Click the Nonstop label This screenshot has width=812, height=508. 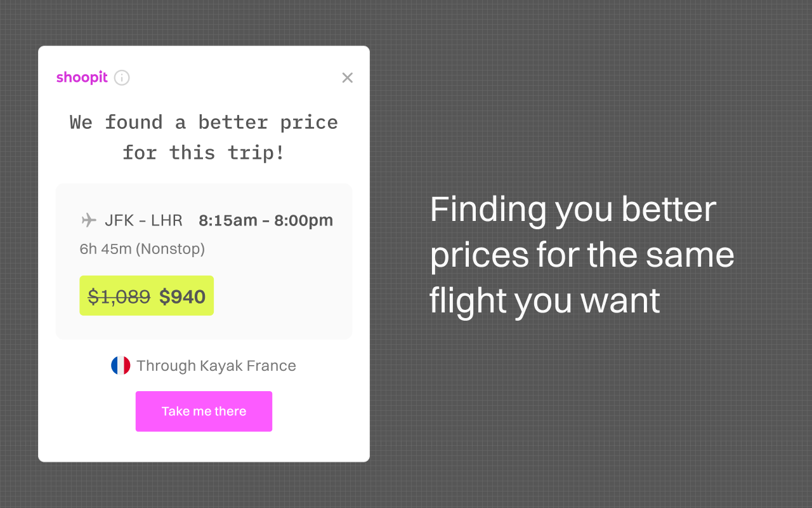pos(171,249)
